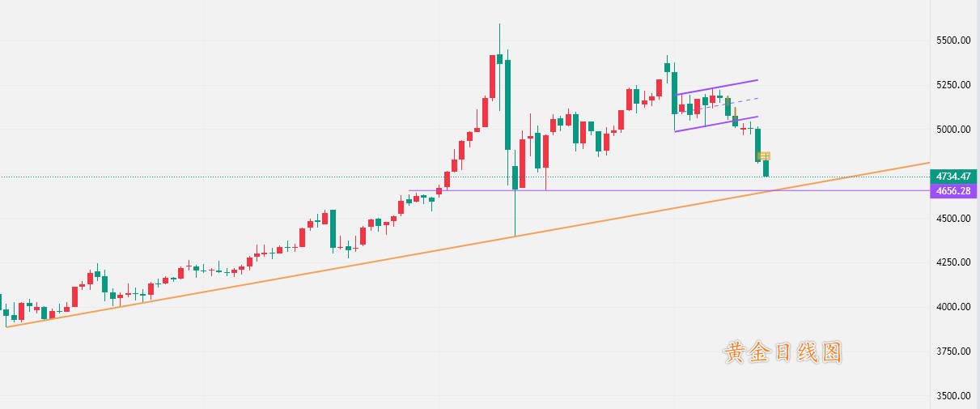Select the upper purple channel line
Viewport: 980px width, 409px height.
click(716, 87)
